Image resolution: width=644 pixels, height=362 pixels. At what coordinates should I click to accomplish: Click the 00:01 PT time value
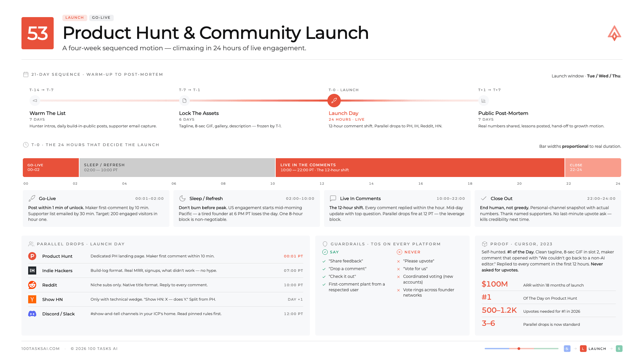293,256
